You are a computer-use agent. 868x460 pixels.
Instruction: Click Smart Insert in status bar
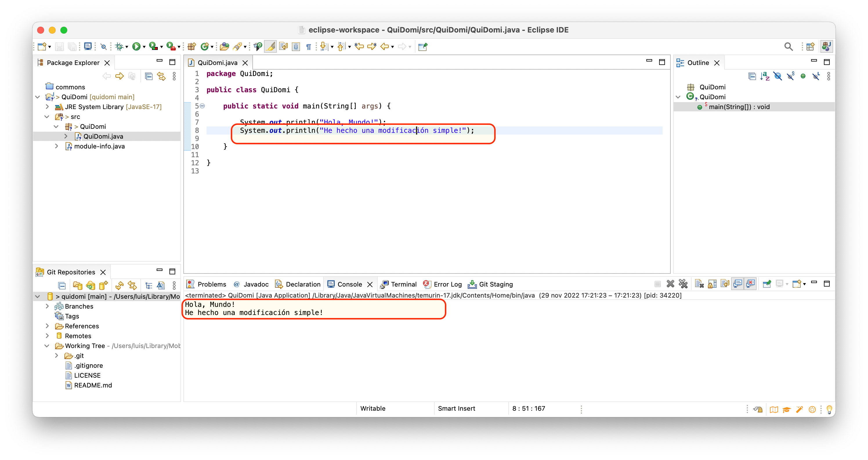tap(456, 408)
